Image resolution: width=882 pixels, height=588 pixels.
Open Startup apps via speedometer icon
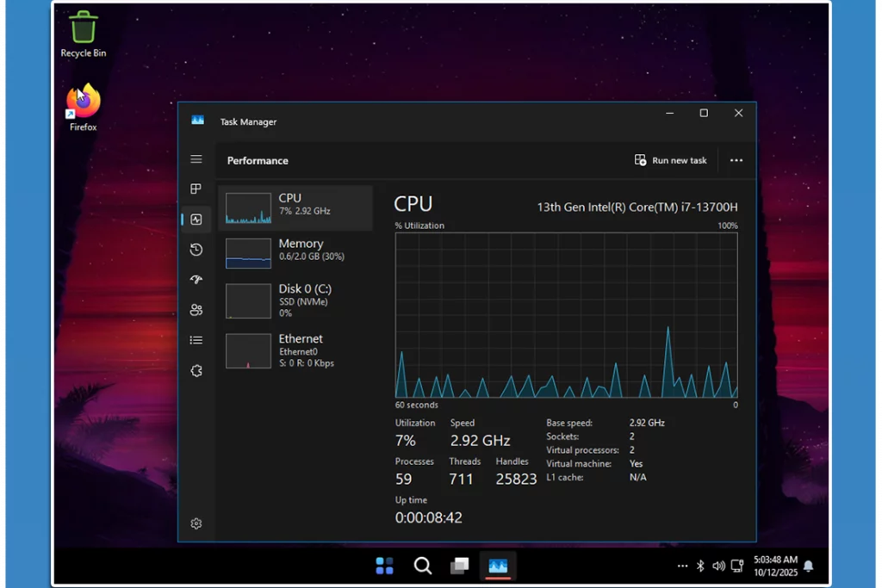point(196,280)
